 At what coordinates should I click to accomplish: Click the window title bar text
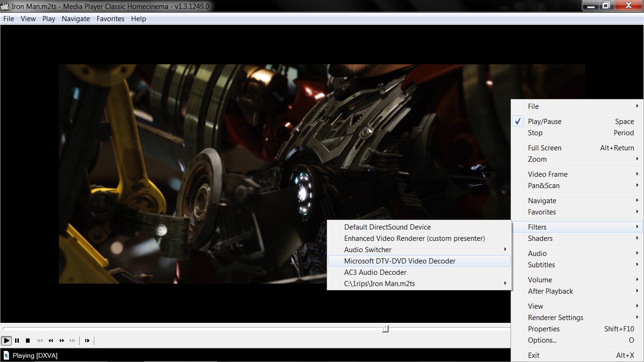point(110,7)
